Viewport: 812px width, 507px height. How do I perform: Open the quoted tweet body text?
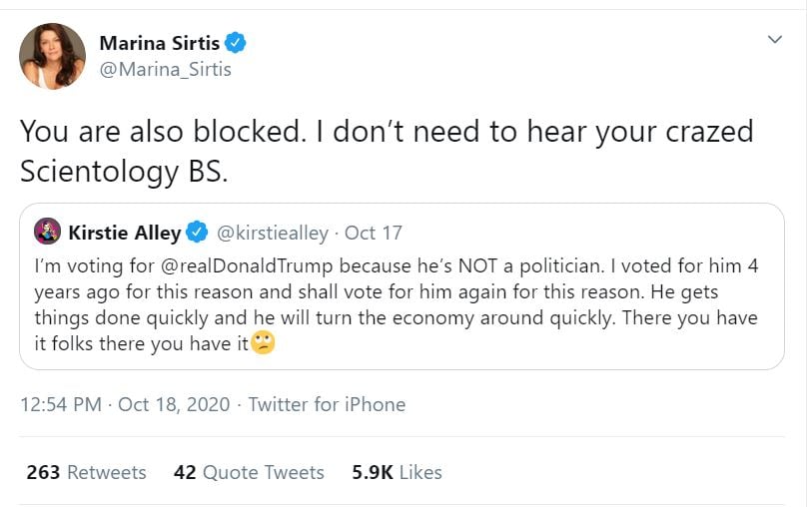(x=400, y=305)
